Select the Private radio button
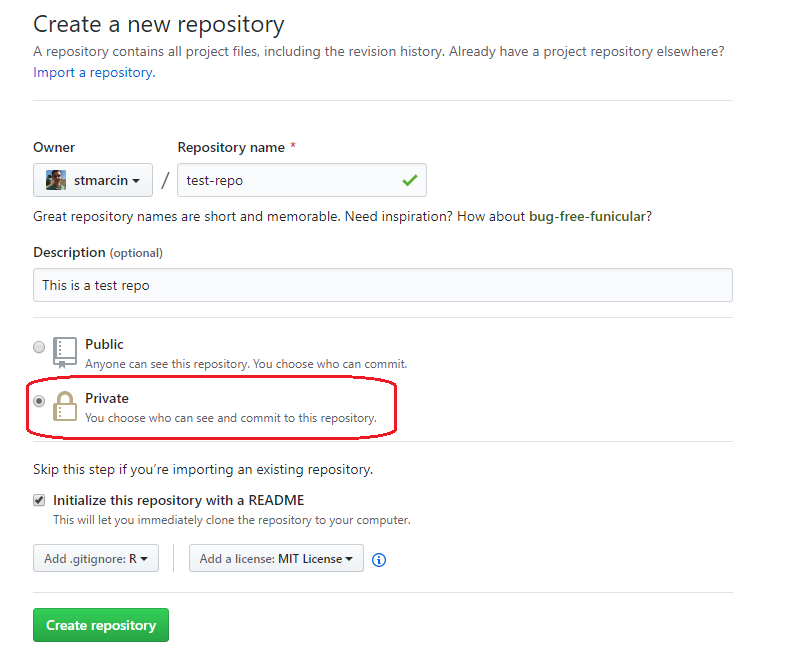This screenshot has width=807, height=655. 39,401
